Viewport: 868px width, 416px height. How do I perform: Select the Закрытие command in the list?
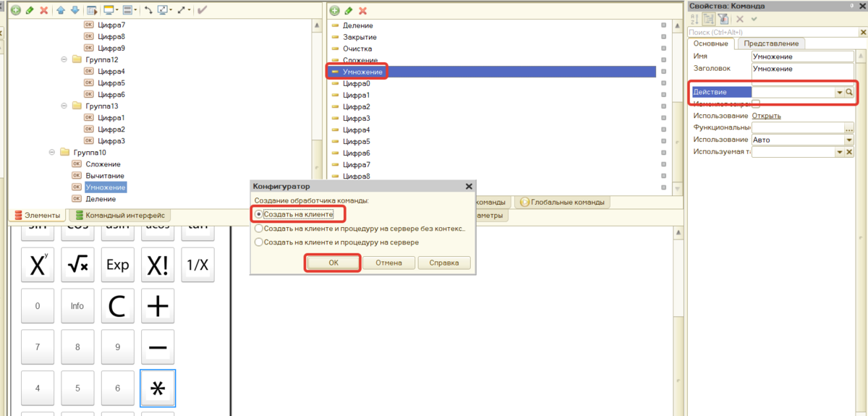pyautogui.click(x=359, y=37)
